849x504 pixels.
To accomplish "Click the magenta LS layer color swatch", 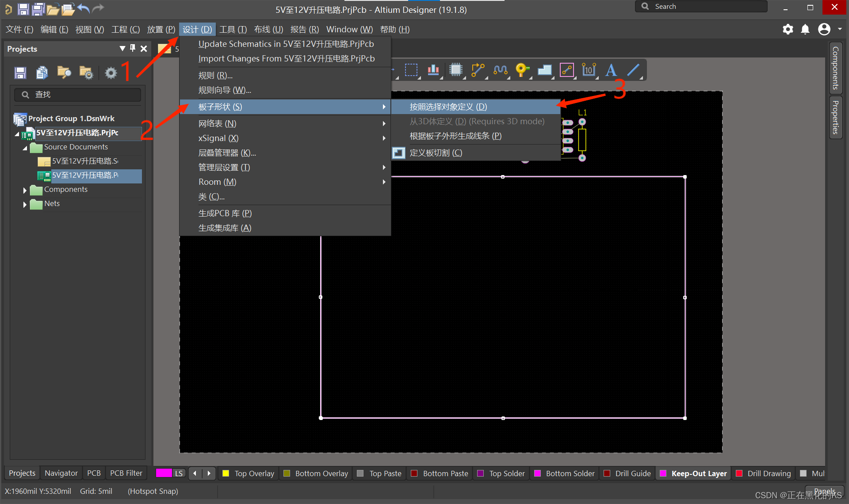I will click(x=164, y=473).
